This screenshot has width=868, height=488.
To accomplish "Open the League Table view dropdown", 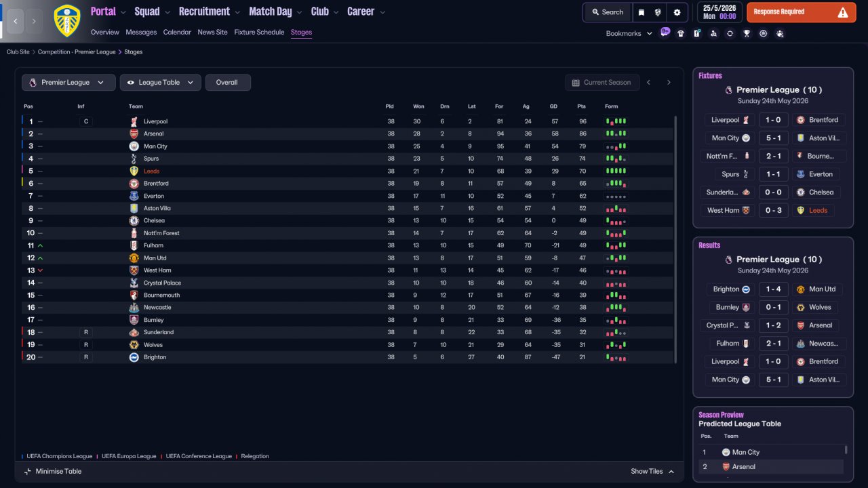I will (x=161, y=83).
